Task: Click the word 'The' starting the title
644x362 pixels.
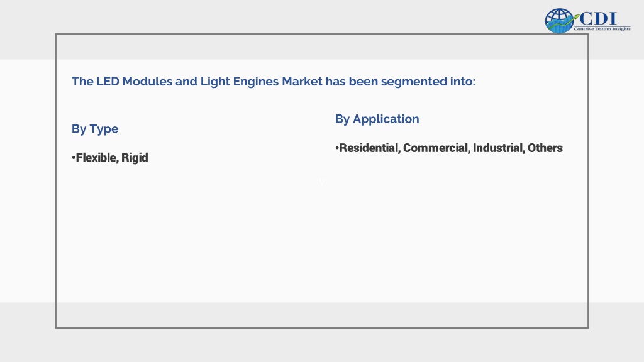Action: click(82, 81)
